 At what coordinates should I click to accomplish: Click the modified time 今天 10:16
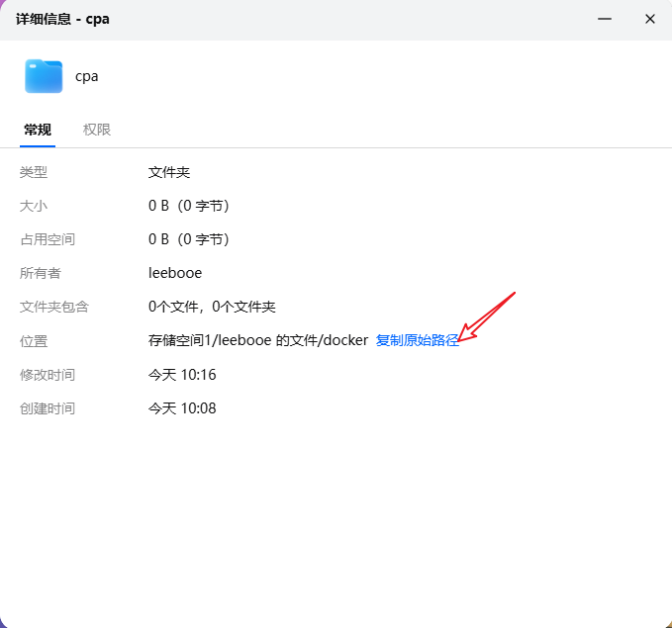tap(182, 375)
